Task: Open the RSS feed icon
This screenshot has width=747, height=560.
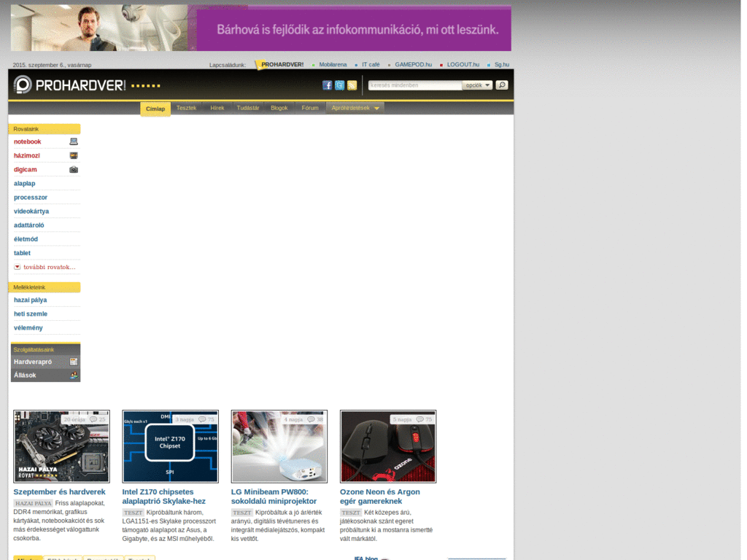Action: click(x=352, y=85)
